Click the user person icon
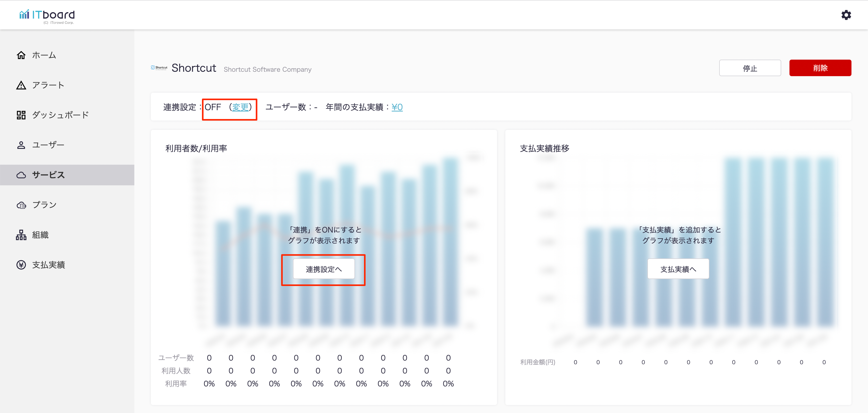Screen dimensions: 868x413 click(21, 145)
